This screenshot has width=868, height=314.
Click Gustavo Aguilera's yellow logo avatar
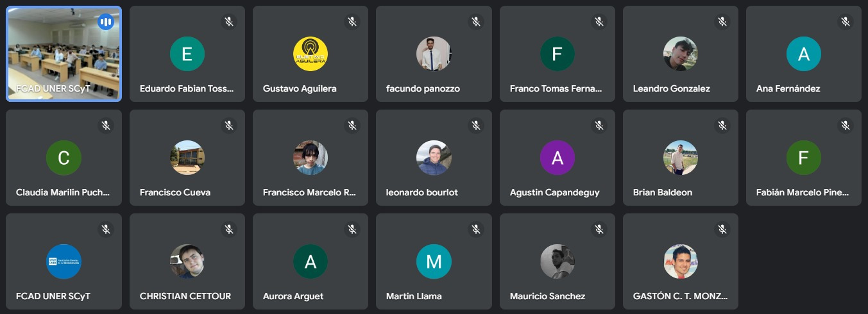pos(311,54)
